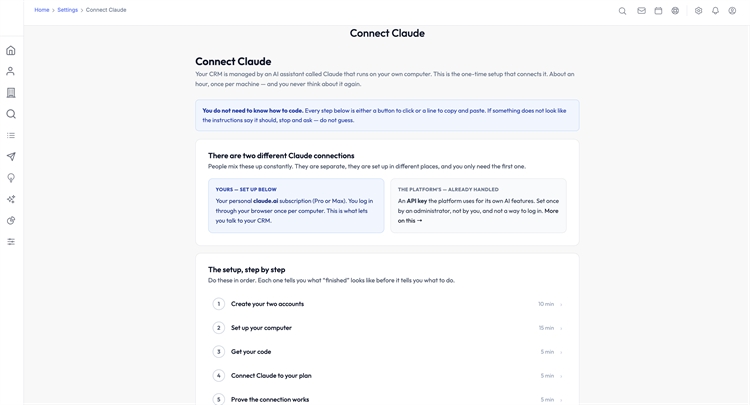Open the lightbulb ideas icon in sidebar
Image resolution: width=750 pixels, height=405 pixels.
click(x=11, y=178)
